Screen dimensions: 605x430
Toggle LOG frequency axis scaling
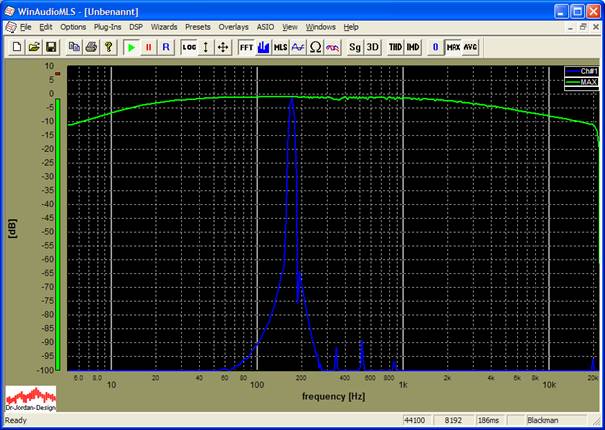click(x=189, y=47)
